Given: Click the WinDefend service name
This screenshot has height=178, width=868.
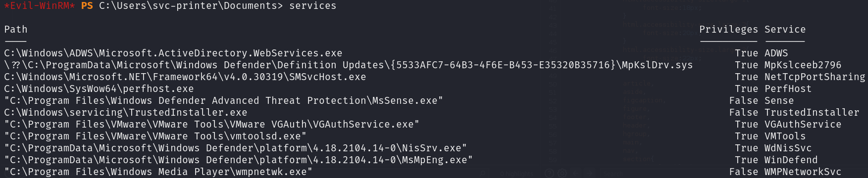Looking at the screenshot, I should 791,160.
